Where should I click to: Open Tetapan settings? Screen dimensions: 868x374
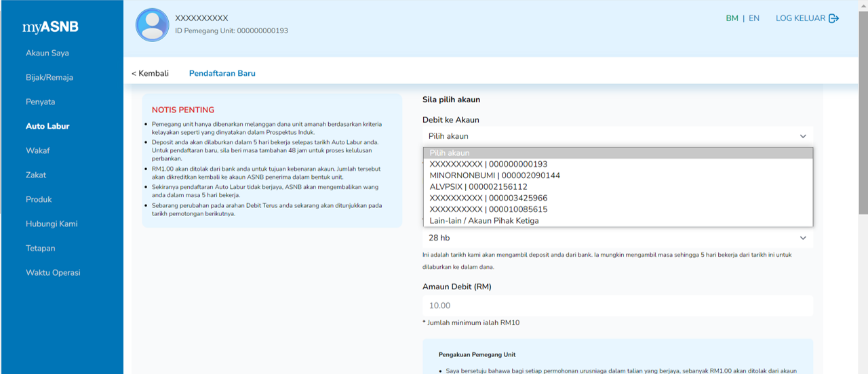41,248
